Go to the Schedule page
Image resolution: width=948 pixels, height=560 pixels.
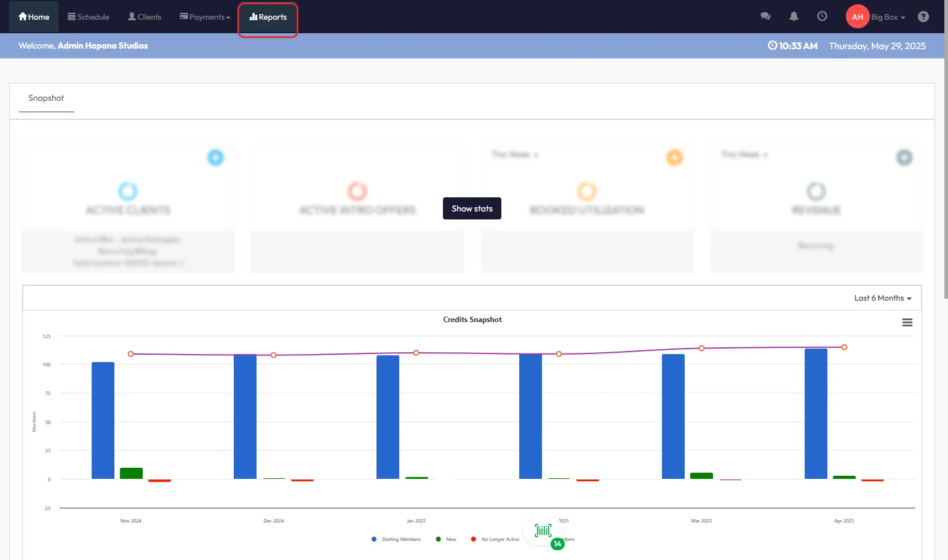click(x=89, y=17)
